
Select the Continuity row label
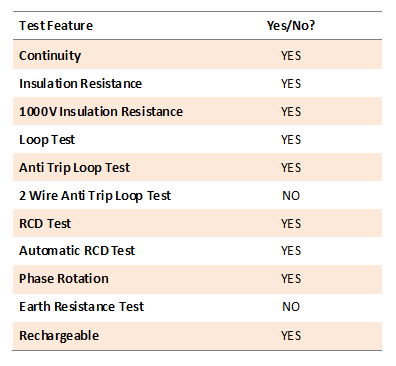[x=50, y=56]
